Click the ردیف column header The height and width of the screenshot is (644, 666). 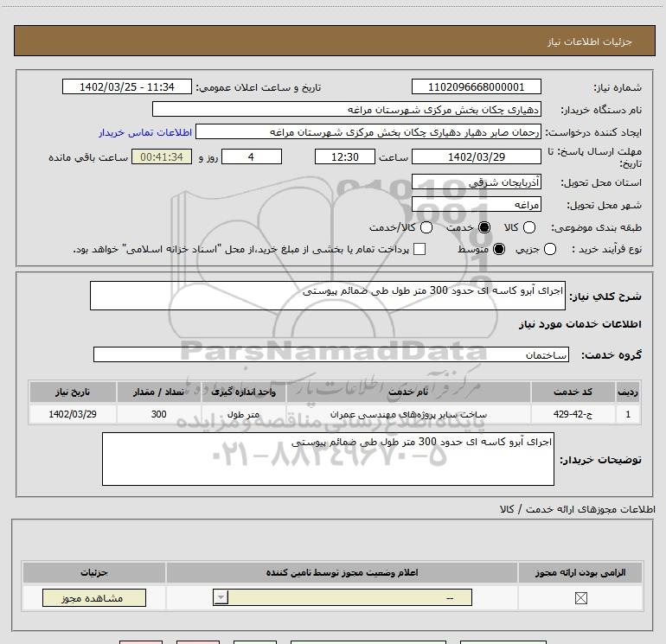pyautogui.click(x=628, y=392)
